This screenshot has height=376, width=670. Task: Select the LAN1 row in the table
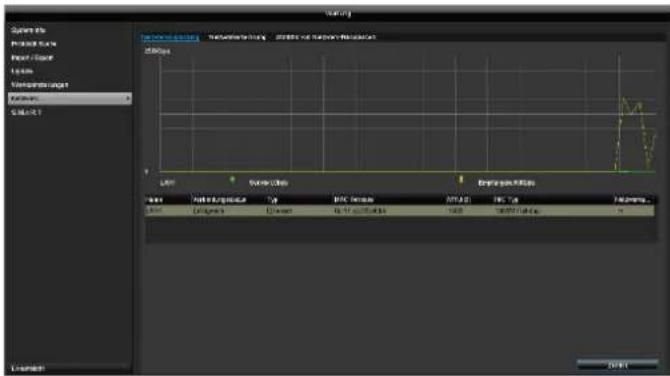pyautogui.click(x=399, y=211)
